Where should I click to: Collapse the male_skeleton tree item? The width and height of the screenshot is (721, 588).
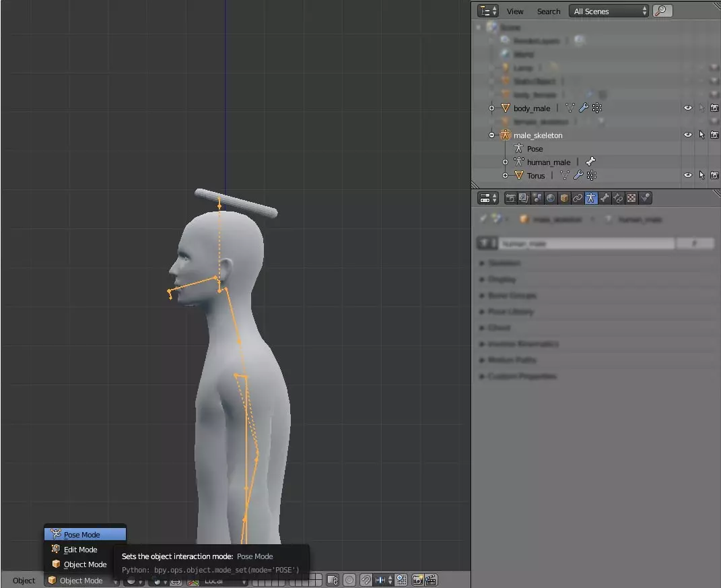(491, 135)
